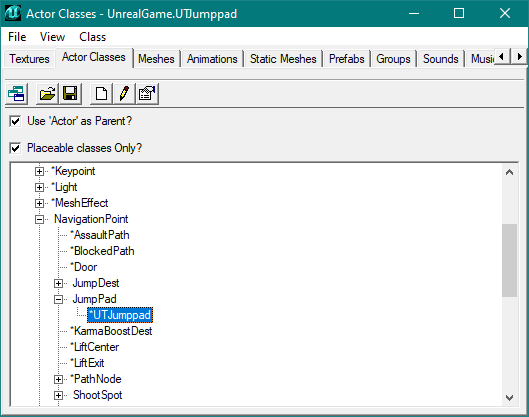Switch to the Animations tab

(212, 59)
